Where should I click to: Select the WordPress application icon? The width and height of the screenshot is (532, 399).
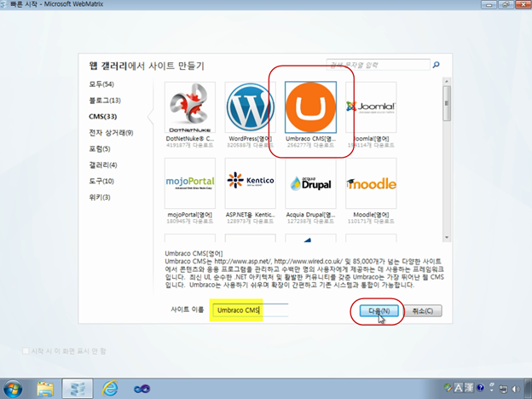point(251,107)
